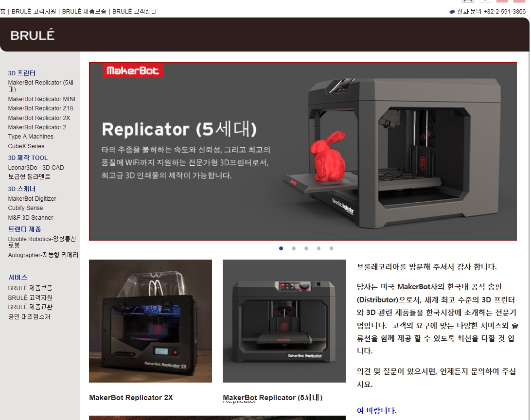Open MakerBot Replicator 2 sidebar link
The image size is (531, 420).
click(37, 127)
